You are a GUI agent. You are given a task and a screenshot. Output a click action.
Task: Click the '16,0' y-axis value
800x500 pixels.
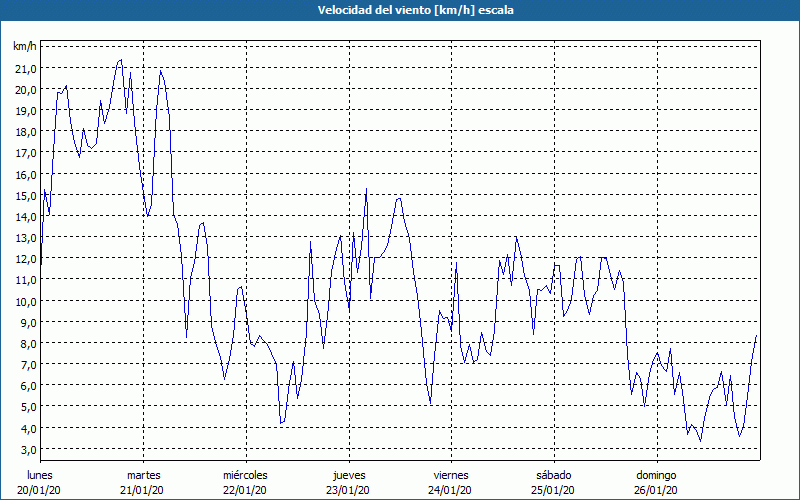26,174
